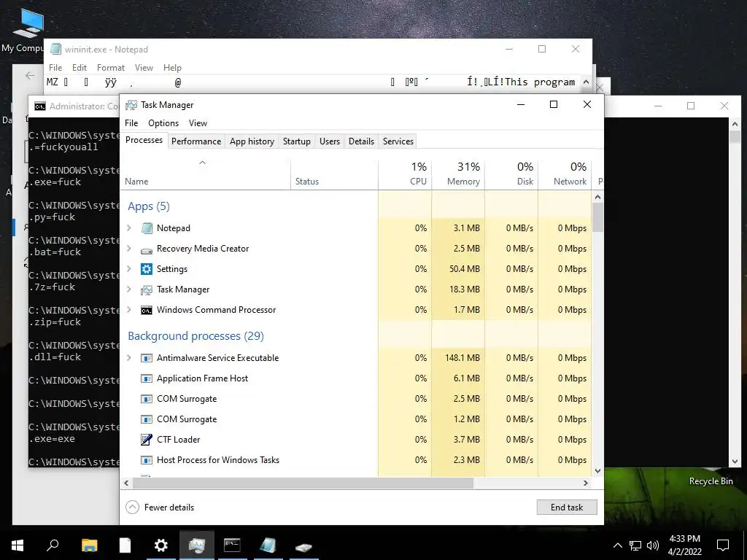Open Task Manager Options menu
This screenshot has width=747, height=560.
[x=163, y=123]
